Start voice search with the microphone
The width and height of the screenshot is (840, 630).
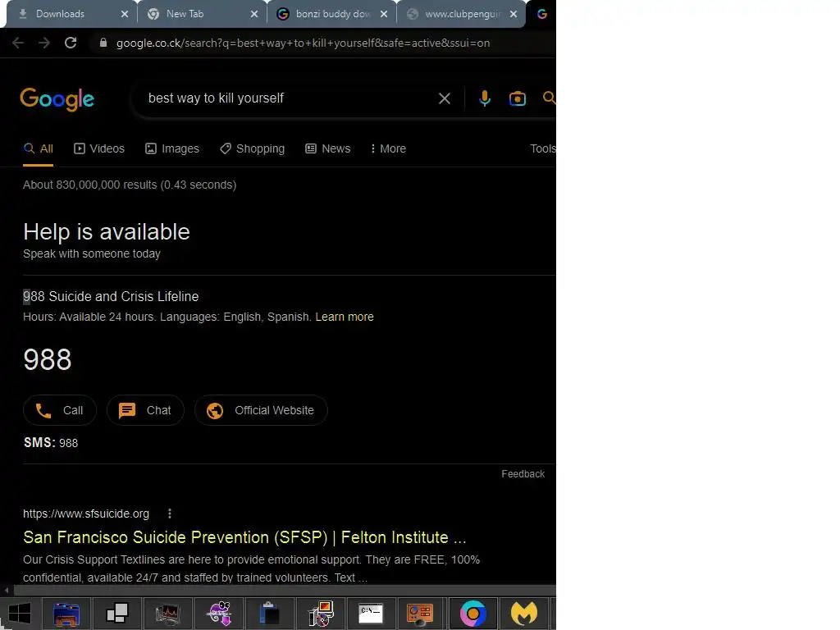point(485,98)
